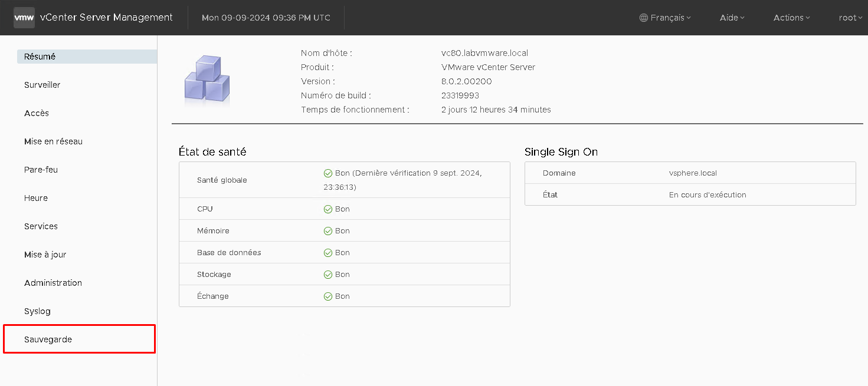The width and height of the screenshot is (868, 386).
Task: Click the CPU row label
Action: (x=205, y=209)
